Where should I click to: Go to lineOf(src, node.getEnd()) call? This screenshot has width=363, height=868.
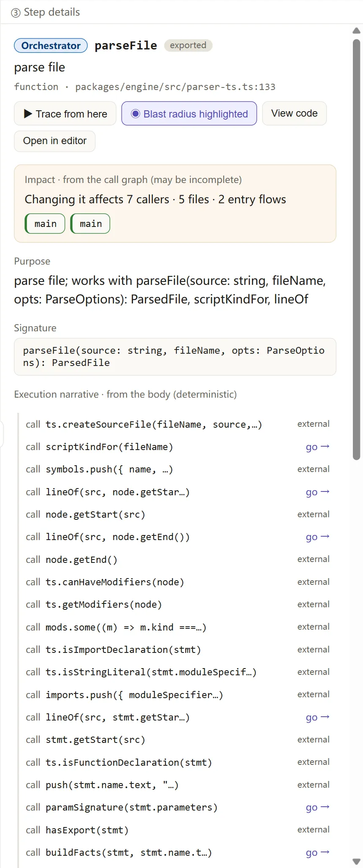click(x=317, y=537)
